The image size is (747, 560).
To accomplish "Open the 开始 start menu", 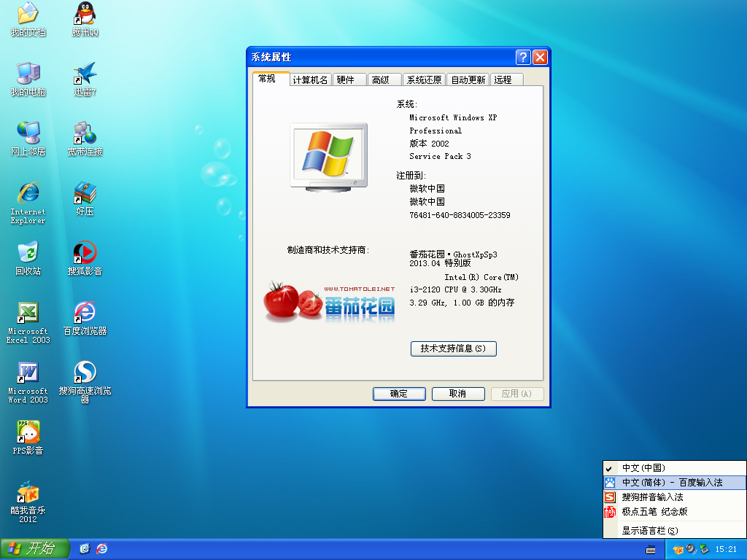I will pyautogui.click(x=35, y=548).
